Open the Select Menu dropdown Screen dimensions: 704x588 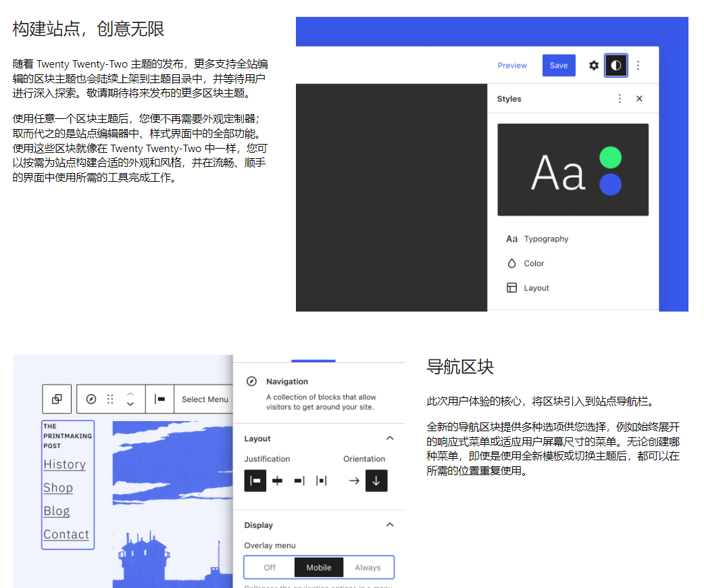[204, 399]
